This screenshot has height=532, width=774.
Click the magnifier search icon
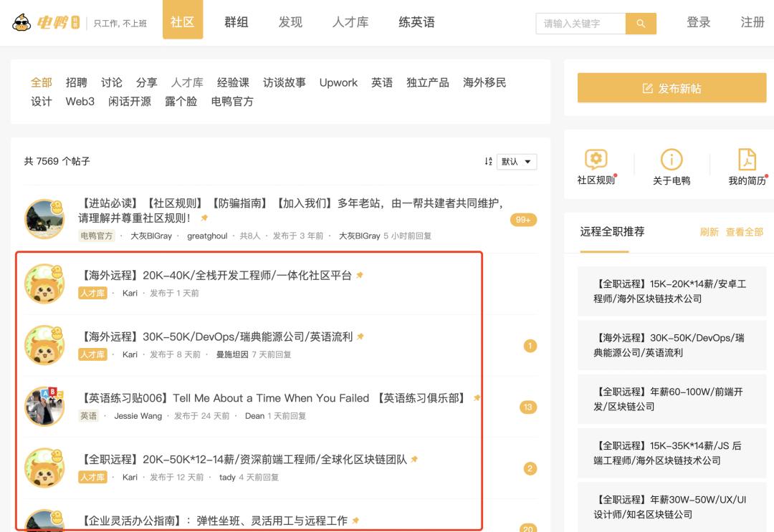(x=640, y=23)
